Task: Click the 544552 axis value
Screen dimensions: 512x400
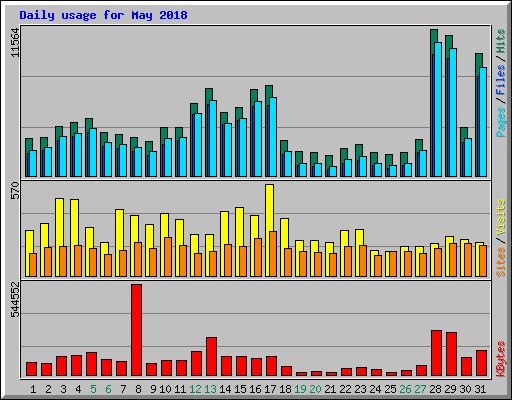Action: [x=16, y=300]
